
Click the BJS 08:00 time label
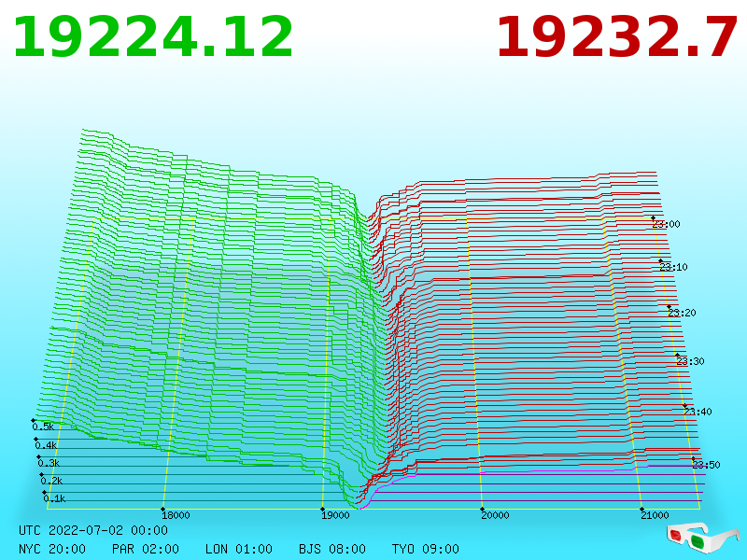coord(332,549)
